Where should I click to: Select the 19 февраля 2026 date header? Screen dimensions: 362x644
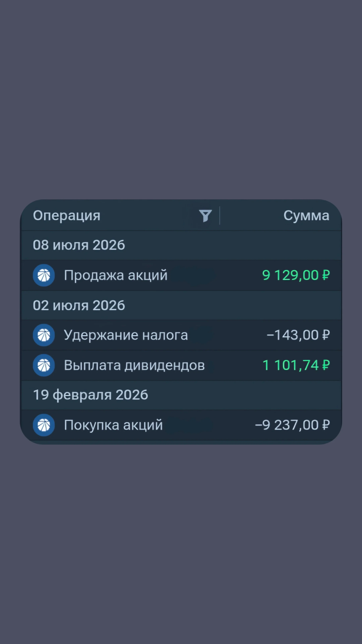click(x=181, y=395)
